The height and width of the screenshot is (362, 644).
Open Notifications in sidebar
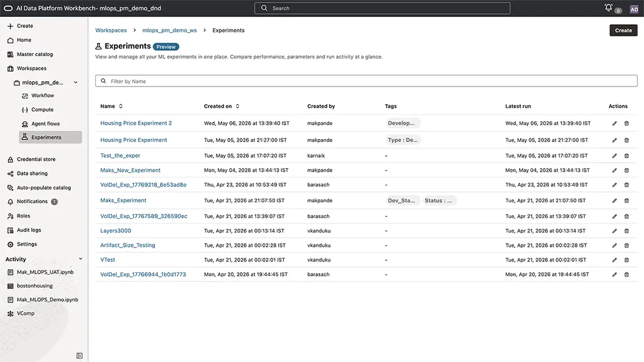(32, 202)
